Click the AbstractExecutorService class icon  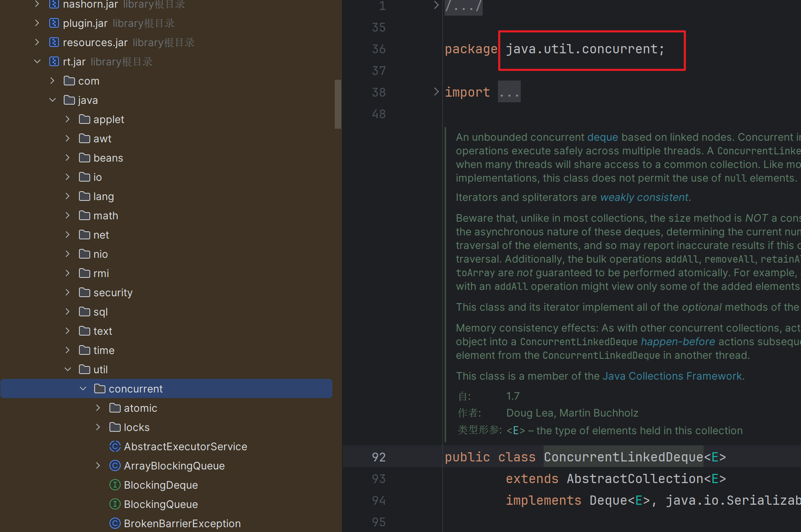pyautogui.click(x=115, y=447)
